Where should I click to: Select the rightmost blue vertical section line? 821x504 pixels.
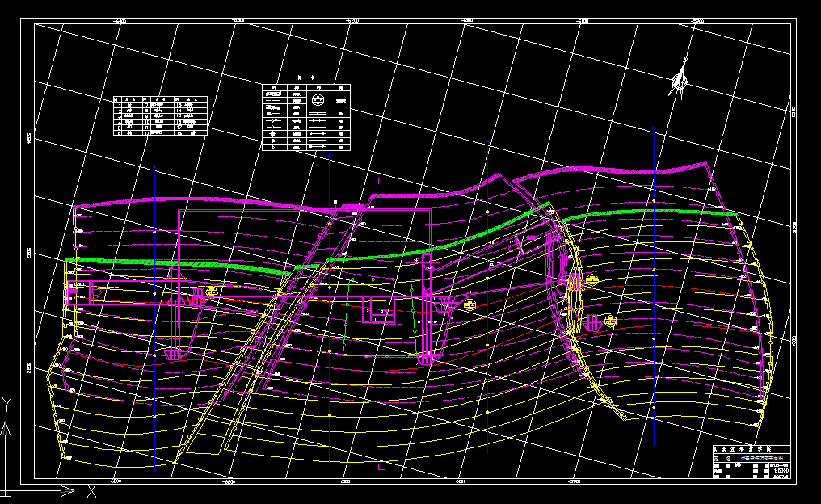pyautogui.click(x=654, y=286)
